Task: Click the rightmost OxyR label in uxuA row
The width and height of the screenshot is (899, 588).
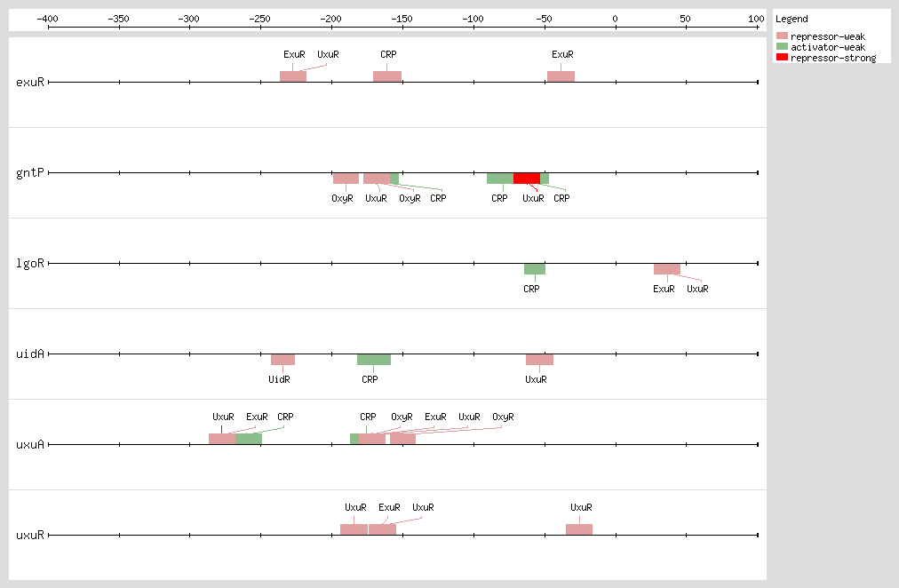Action: point(503,417)
